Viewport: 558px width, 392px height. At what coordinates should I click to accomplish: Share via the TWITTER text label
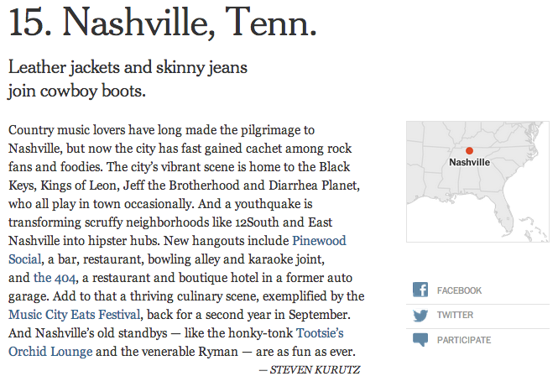coord(455,315)
